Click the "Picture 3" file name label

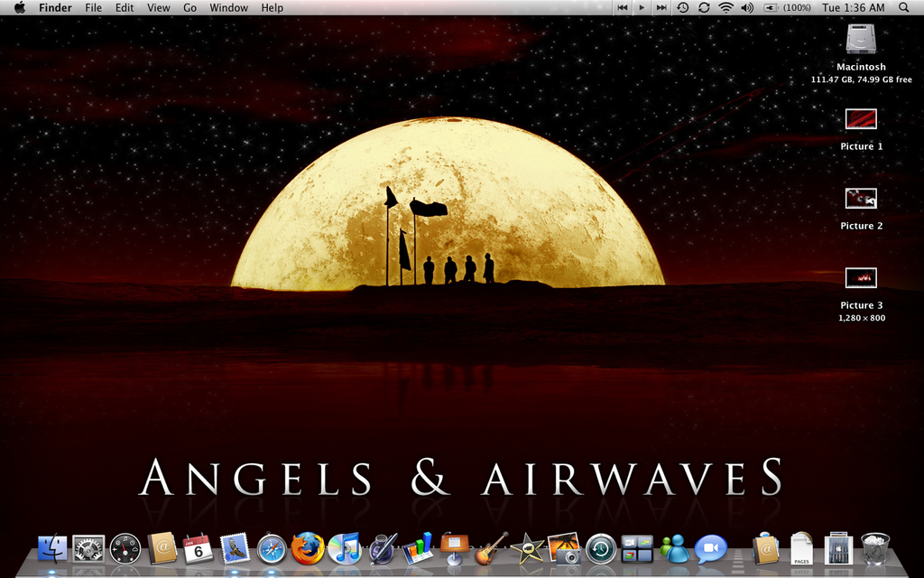click(x=862, y=305)
